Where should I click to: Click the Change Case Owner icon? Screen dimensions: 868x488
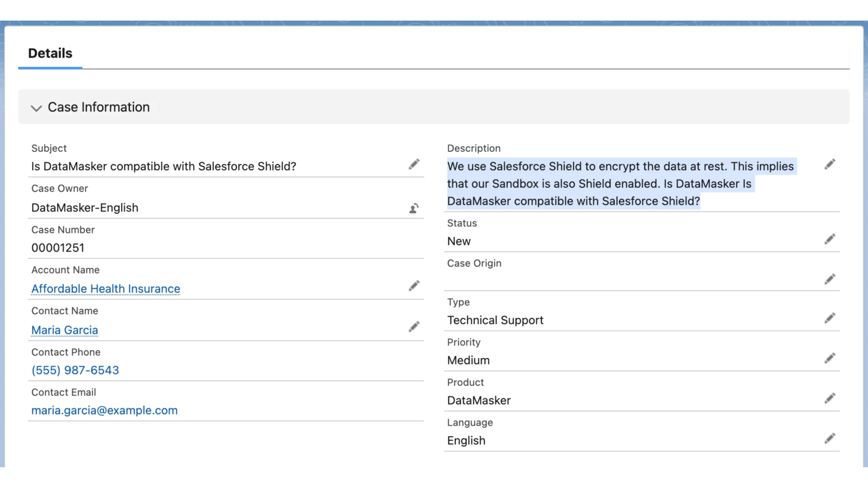414,208
